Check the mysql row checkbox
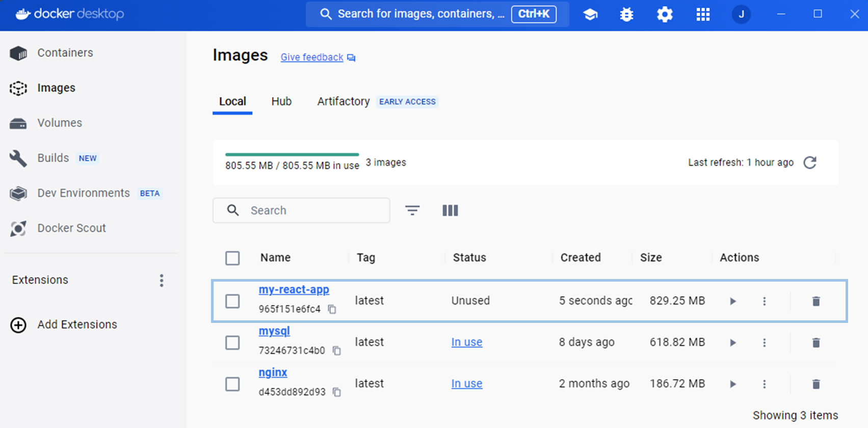Screen dimensions: 868x428 click(232, 342)
